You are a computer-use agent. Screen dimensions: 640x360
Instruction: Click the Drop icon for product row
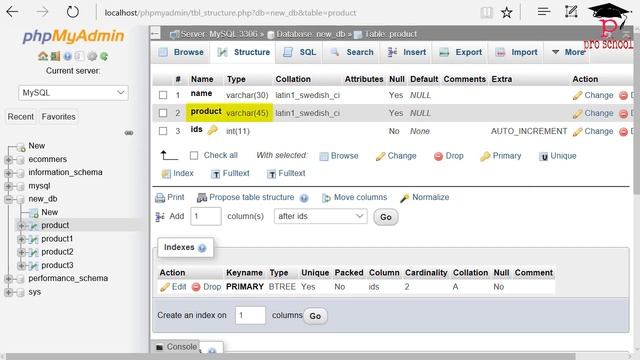pyautogui.click(x=623, y=113)
